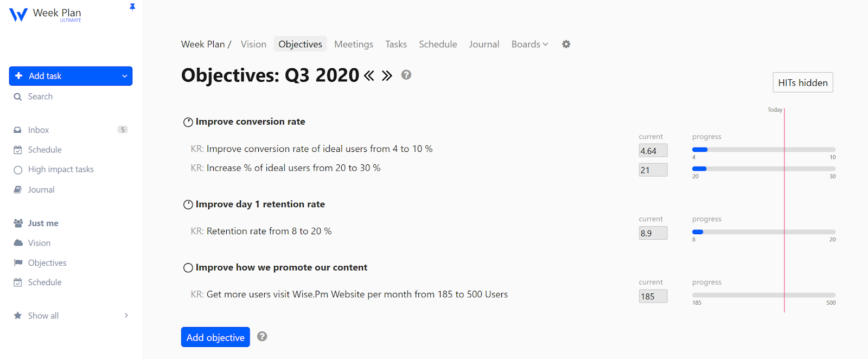The width and height of the screenshot is (868, 359).
Task: Toggle the status circle for Improve how we promote our content
Action: tap(188, 267)
